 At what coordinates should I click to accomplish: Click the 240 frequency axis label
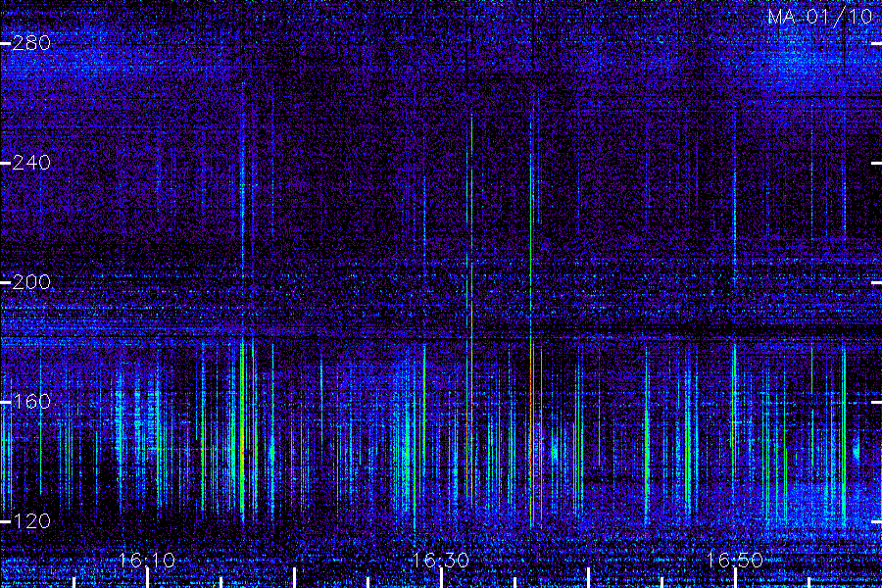pos(31,164)
